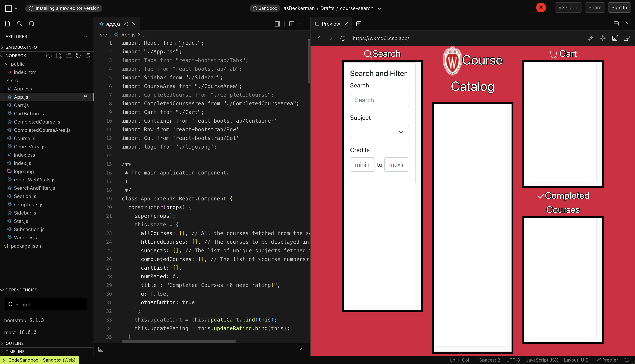Click the Share button
Viewport: 635px width, 364px height.
(595, 8)
